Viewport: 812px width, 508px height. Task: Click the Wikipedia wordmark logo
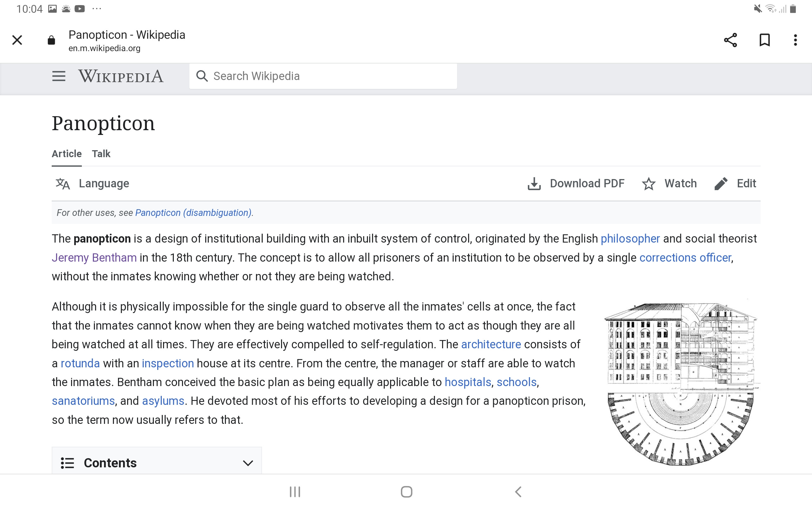121,76
